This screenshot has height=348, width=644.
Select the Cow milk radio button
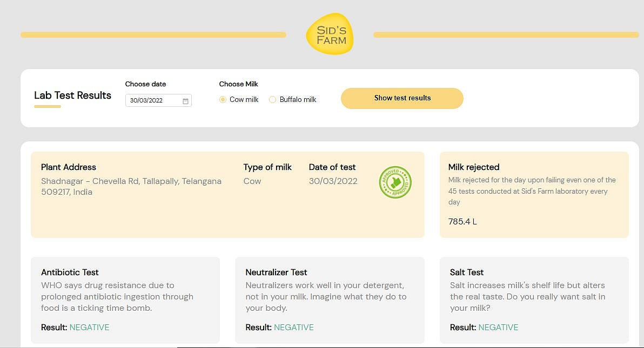coord(223,100)
